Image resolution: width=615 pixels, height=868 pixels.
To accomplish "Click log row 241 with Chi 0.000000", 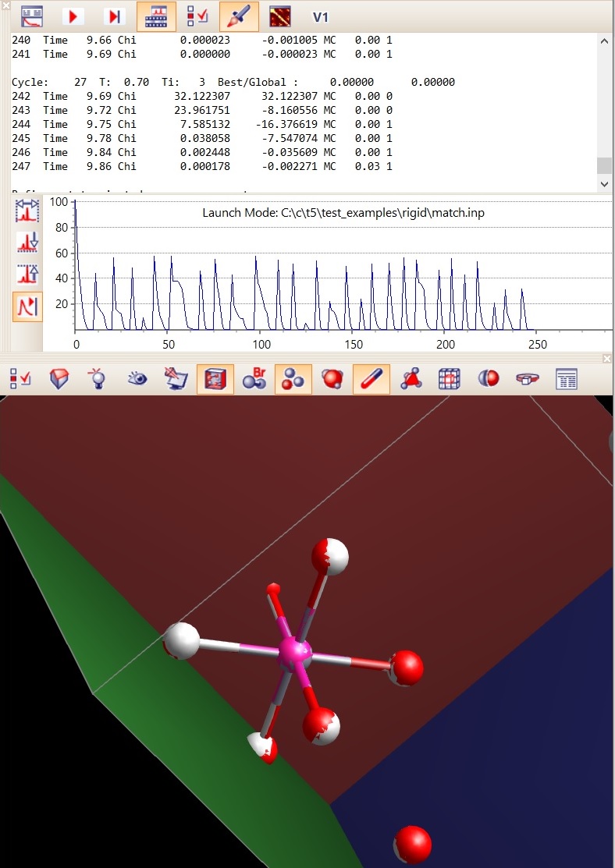I will [x=202, y=54].
